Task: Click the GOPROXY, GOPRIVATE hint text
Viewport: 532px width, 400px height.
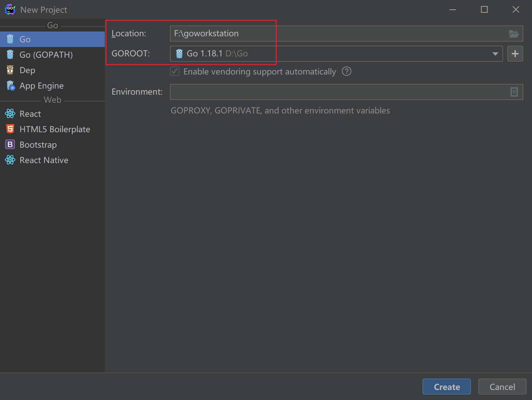Action: click(x=280, y=110)
